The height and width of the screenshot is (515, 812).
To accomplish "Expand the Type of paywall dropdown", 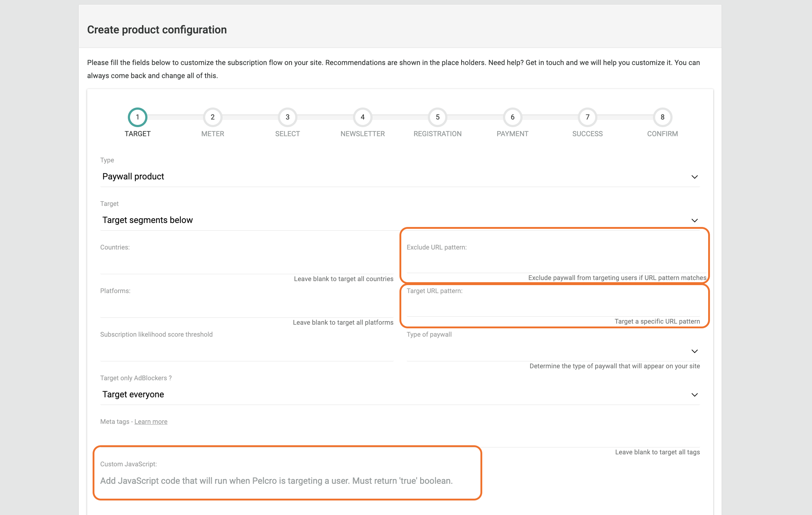I will click(x=553, y=351).
